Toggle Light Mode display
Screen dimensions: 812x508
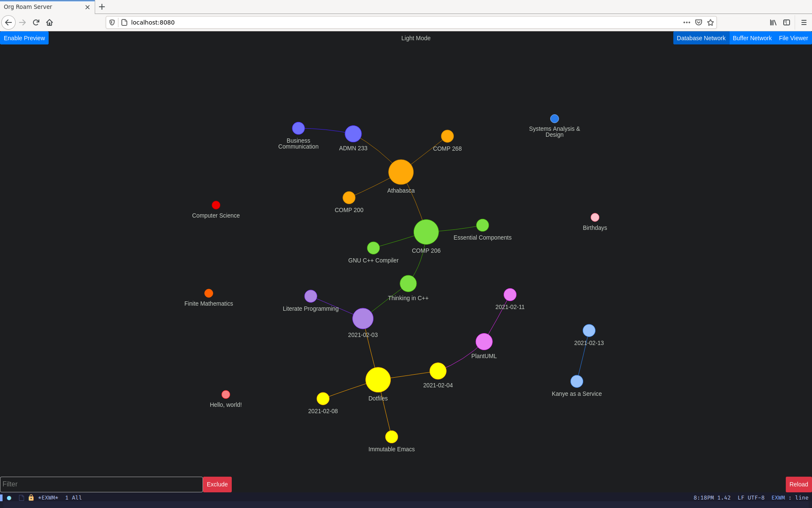click(x=415, y=38)
